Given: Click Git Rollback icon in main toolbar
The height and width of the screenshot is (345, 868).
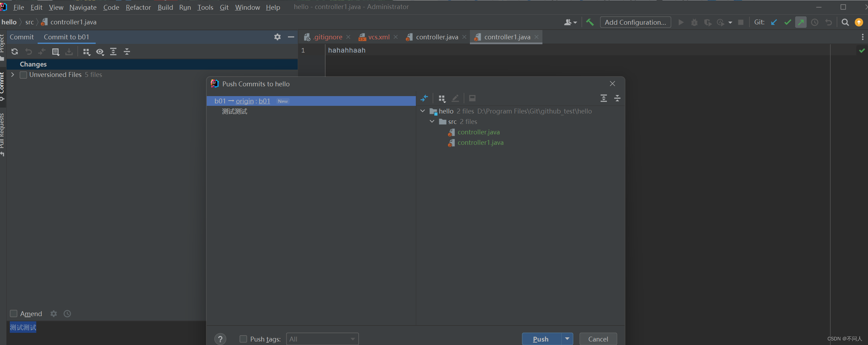Looking at the screenshot, I should (829, 22).
